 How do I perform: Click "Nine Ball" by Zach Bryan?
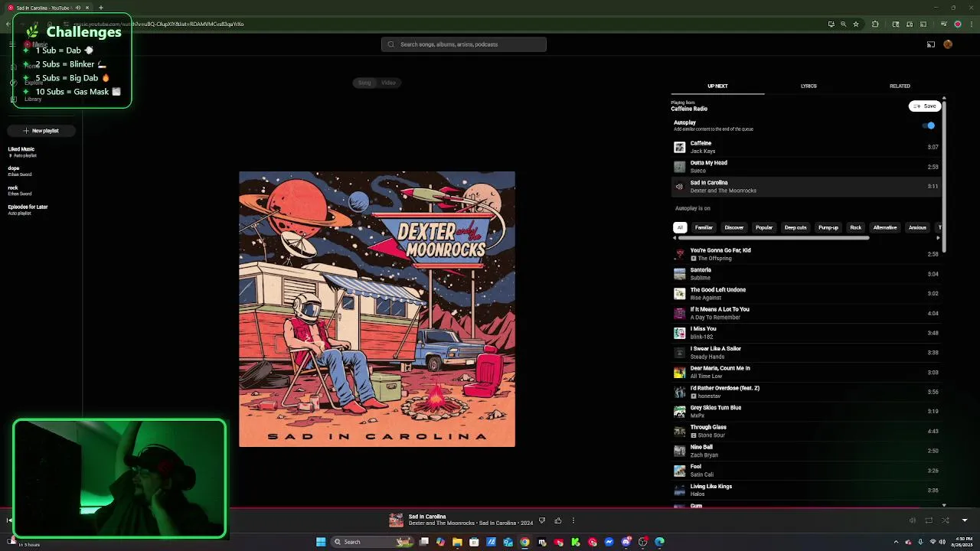(701, 447)
